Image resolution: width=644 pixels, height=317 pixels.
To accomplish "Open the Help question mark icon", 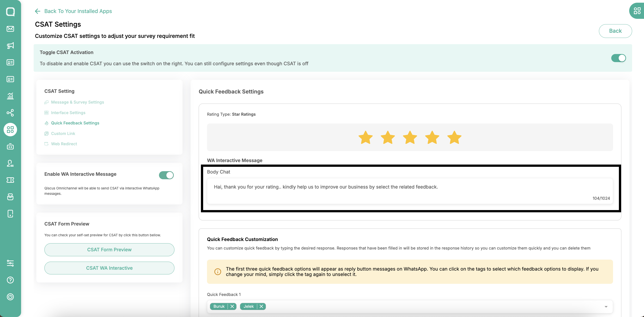I will pos(10,280).
